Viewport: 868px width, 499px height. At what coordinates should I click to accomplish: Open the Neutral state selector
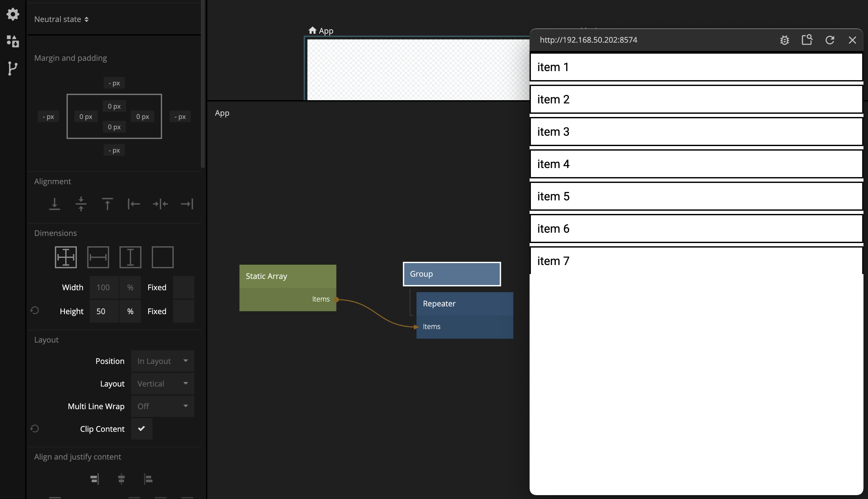point(62,19)
